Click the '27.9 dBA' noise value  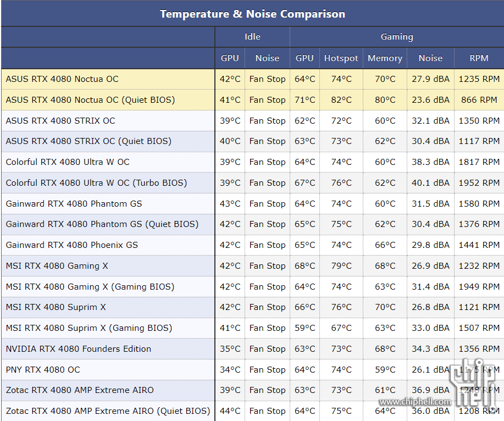[431, 79]
